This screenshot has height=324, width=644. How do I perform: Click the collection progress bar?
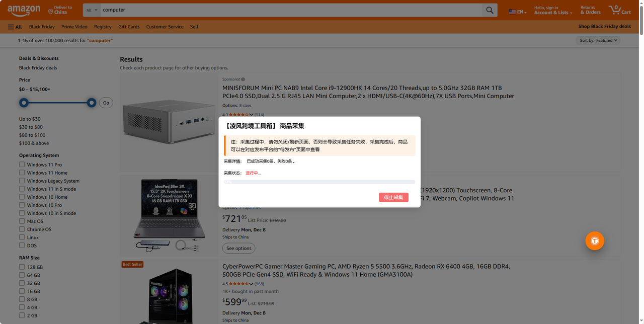coord(319,182)
